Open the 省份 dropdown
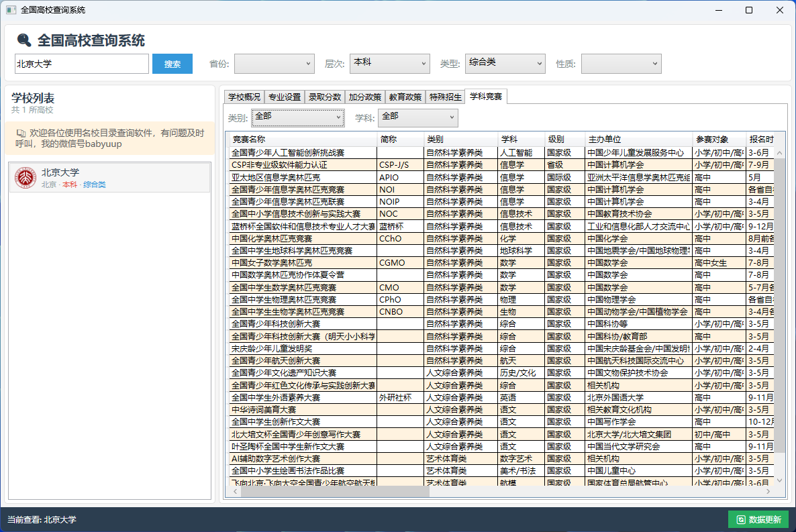The width and height of the screenshot is (796, 532). point(274,64)
